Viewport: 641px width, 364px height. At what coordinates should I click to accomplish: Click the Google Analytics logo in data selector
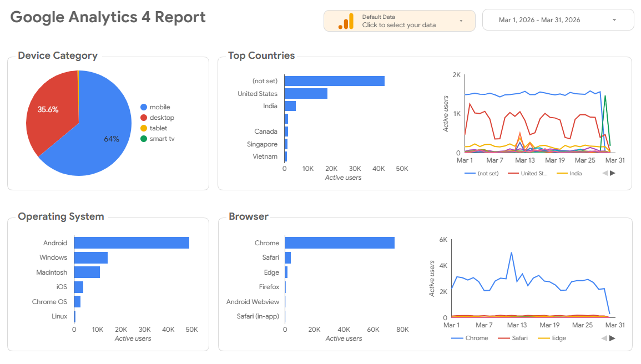coord(346,21)
